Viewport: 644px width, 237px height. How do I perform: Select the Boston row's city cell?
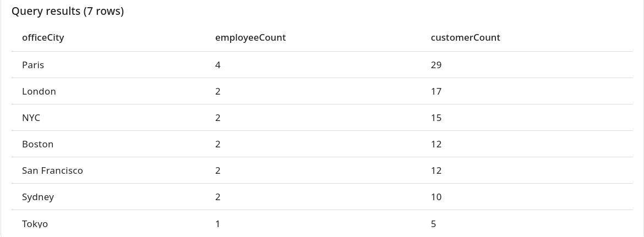38,144
